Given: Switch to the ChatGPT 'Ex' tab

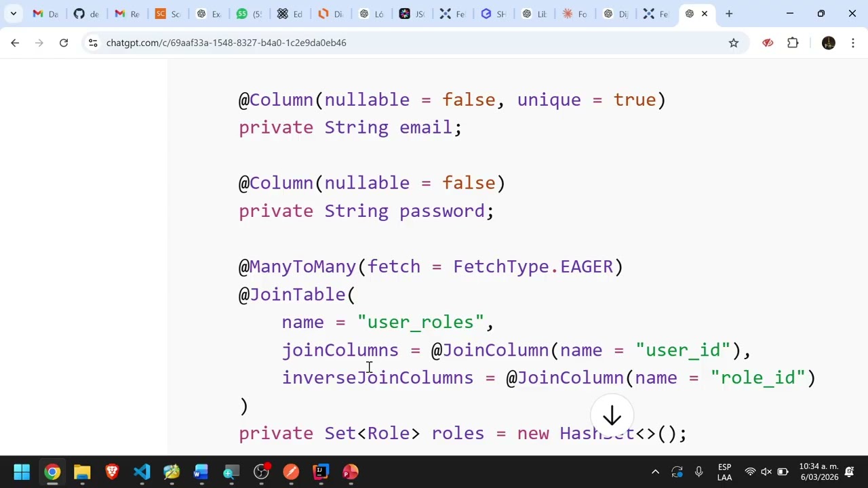Looking at the screenshot, I should (x=208, y=14).
